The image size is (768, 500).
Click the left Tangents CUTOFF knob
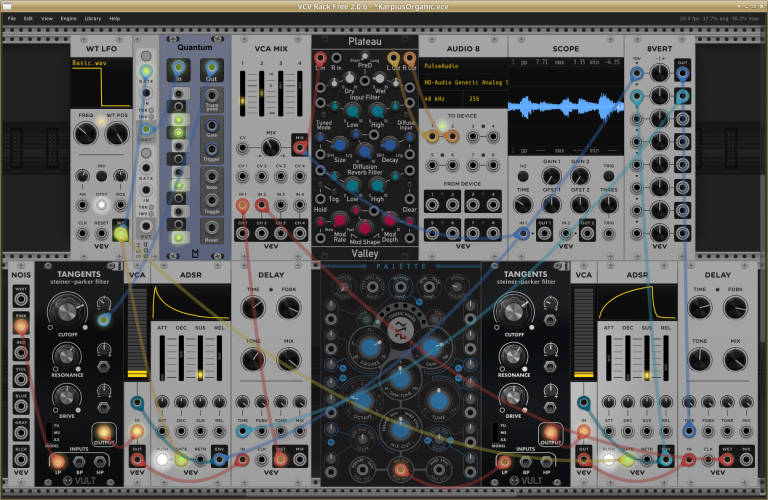(x=67, y=311)
